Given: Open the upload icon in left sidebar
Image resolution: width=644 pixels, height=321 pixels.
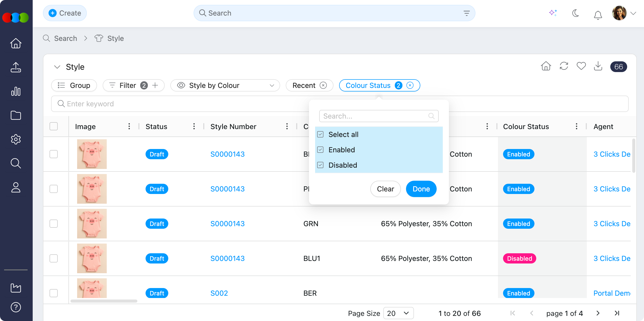Looking at the screenshot, I should [16, 67].
